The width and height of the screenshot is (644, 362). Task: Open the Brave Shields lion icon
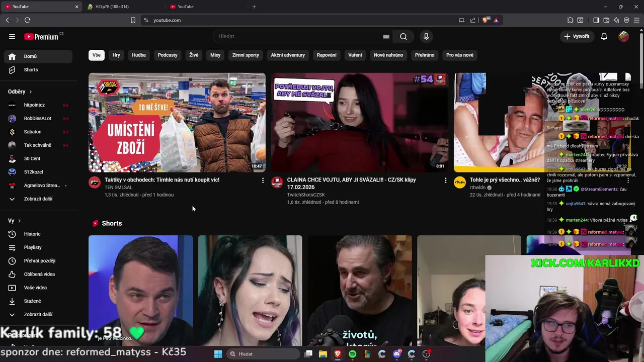[485, 20]
